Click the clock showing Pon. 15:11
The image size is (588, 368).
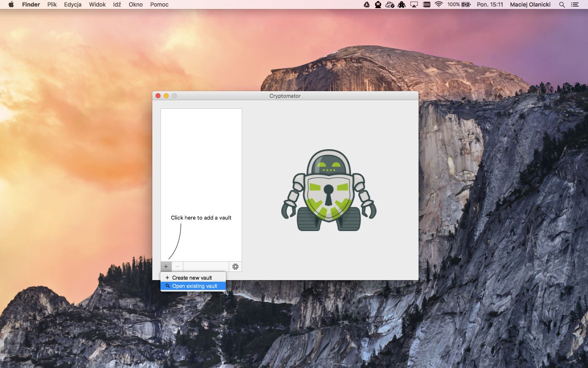[490, 4]
